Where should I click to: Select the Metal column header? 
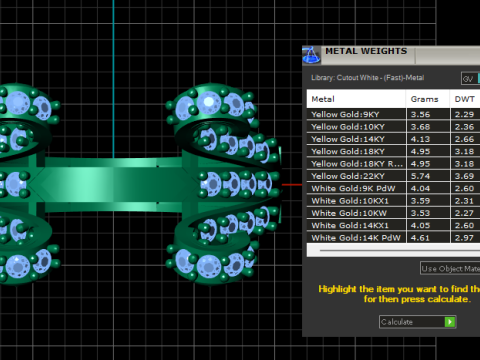pyautogui.click(x=356, y=99)
